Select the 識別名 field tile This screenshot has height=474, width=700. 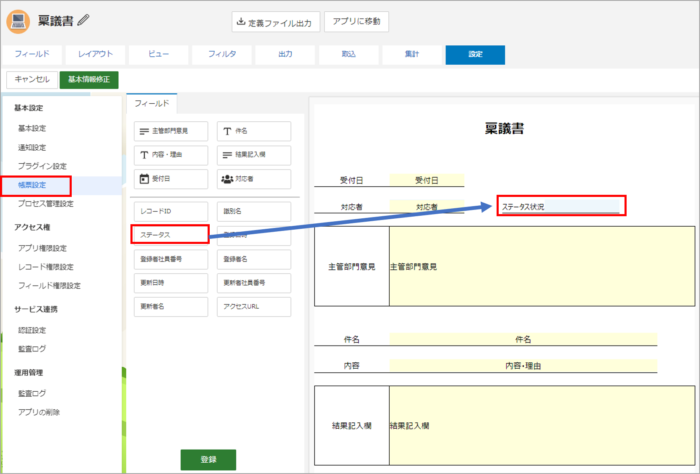click(254, 212)
